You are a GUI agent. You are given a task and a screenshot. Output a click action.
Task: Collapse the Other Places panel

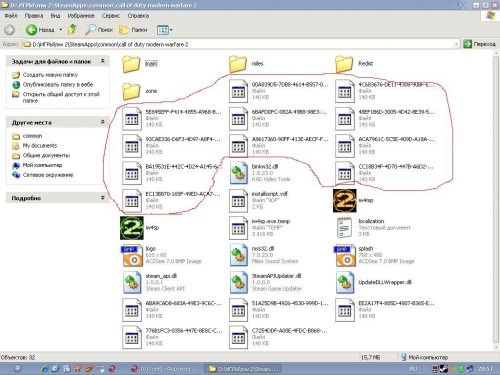pos(103,122)
